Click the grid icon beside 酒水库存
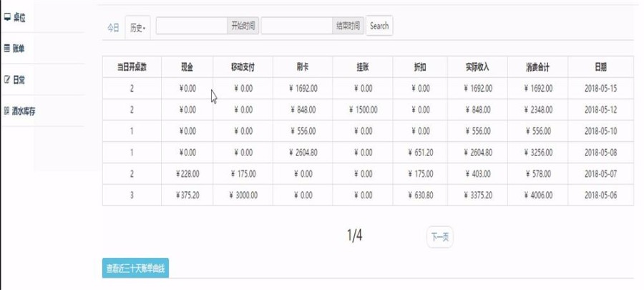The width and height of the screenshot is (644, 290). 6,111
